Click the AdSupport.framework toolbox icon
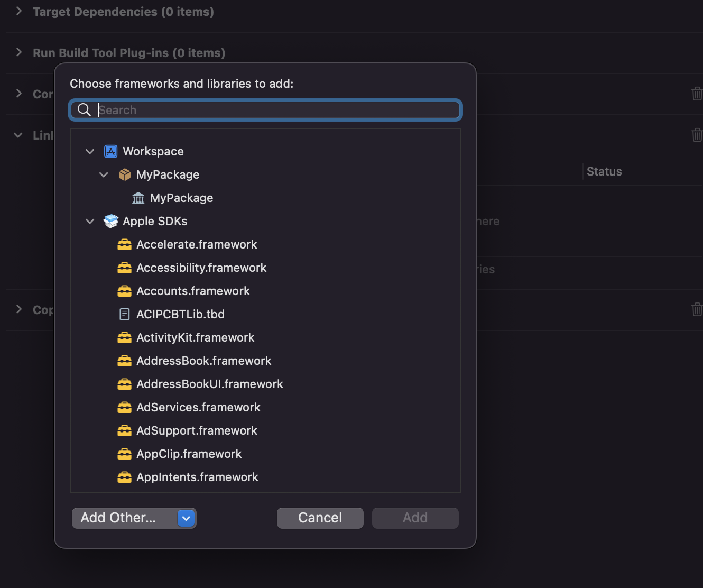The width and height of the screenshot is (703, 588). (x=125, y=430)
